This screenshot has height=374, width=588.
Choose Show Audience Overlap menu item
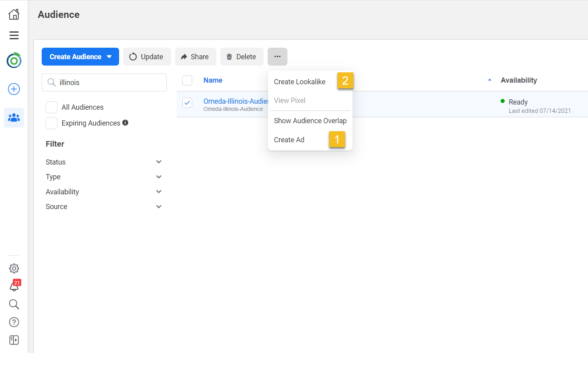pyautogui.click(x=310, y=121)
